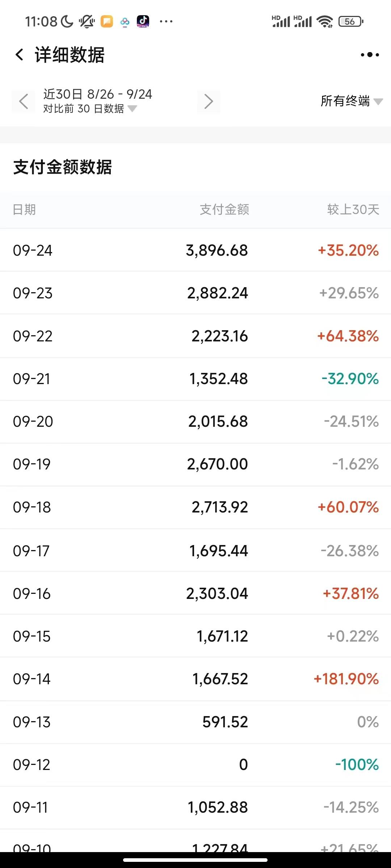Tap the 09-12 row with zero payment
This screenshot has height=868, width=391.
[x=195, y=765]
